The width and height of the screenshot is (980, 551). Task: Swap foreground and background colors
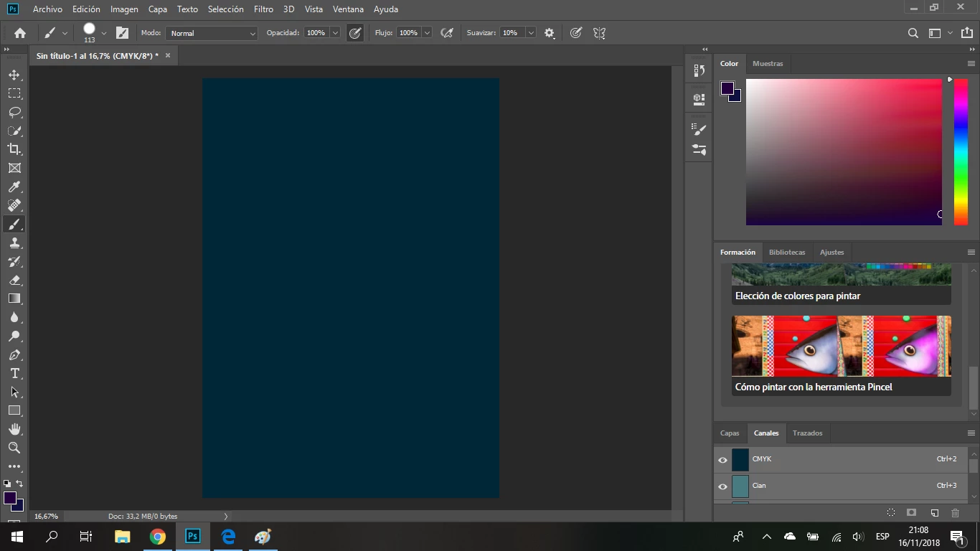pos(19,484)
